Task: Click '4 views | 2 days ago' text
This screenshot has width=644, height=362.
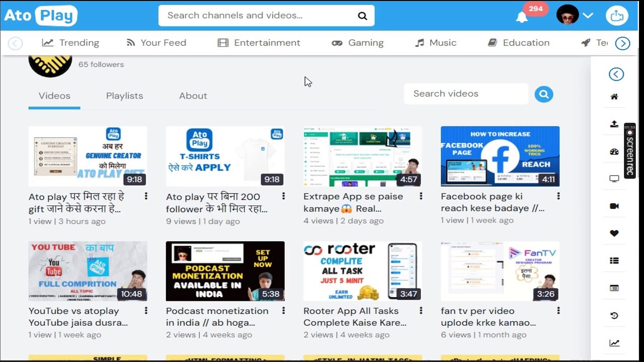Action: tap(344, 221)
